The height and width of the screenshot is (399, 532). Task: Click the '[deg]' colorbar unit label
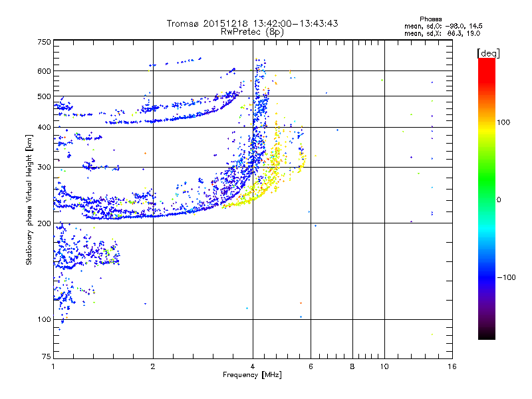coord(488,53)
